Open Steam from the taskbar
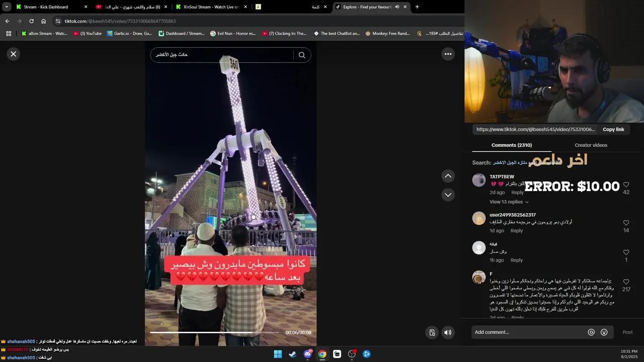Screen dimensions: 644x362 point(292,354)
